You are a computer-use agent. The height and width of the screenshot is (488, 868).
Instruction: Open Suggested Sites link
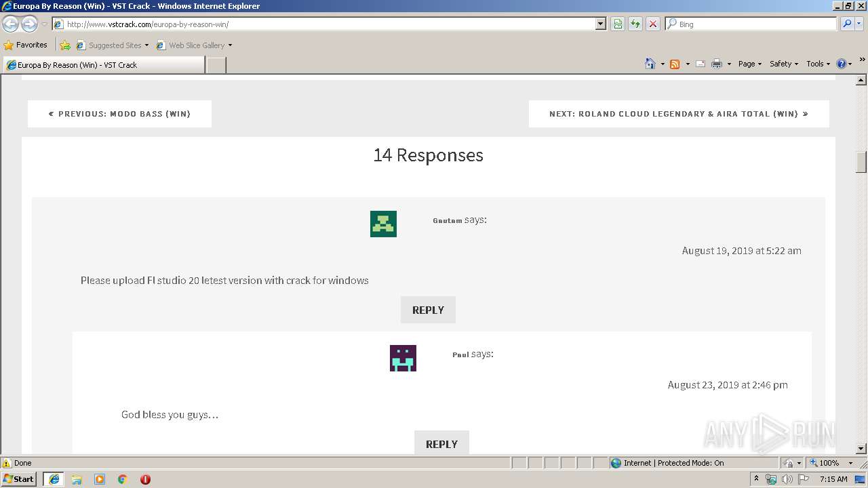pos(112,45)
